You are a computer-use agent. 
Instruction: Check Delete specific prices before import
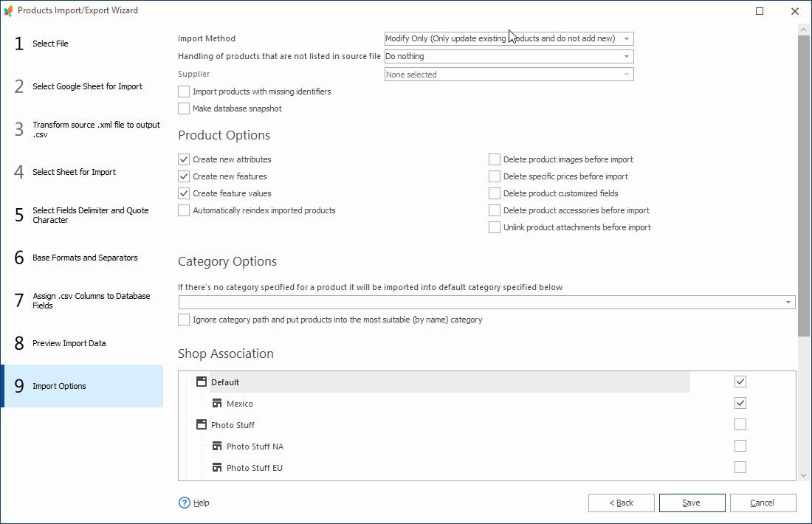click(495, 176)
